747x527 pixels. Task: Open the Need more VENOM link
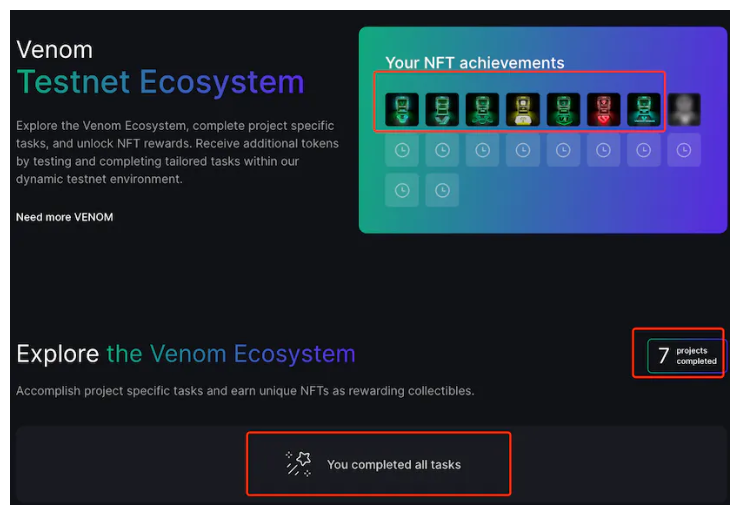[65, 217]
